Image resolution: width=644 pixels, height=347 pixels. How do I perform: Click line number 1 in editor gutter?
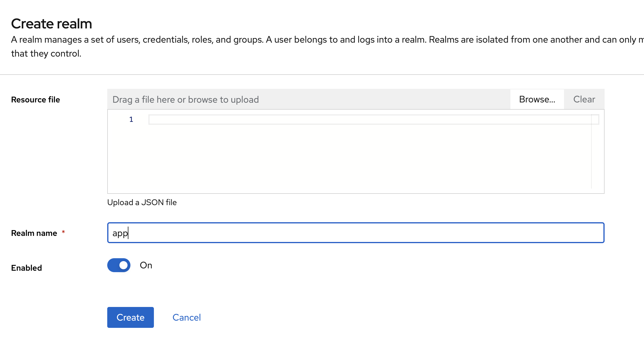tap(131, 120)
